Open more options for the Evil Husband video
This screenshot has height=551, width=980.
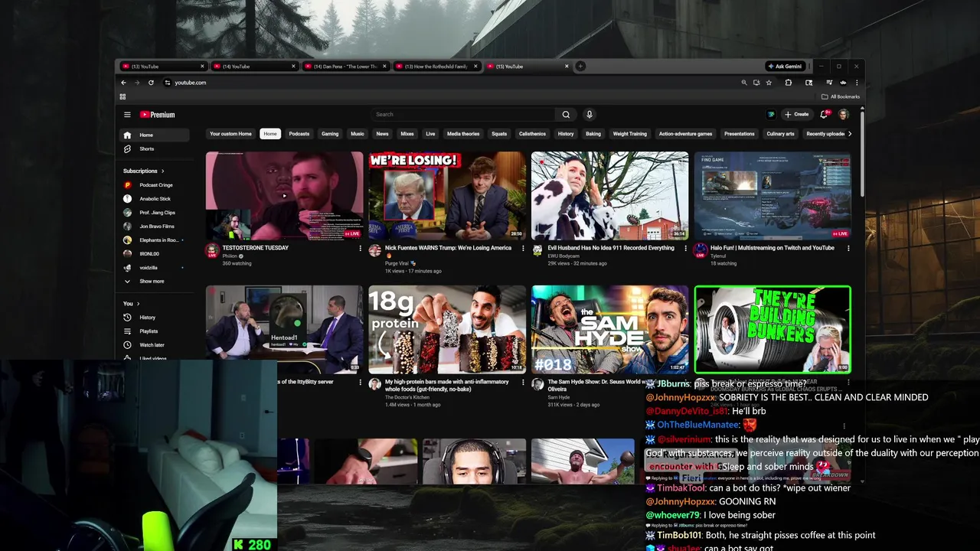685,248
